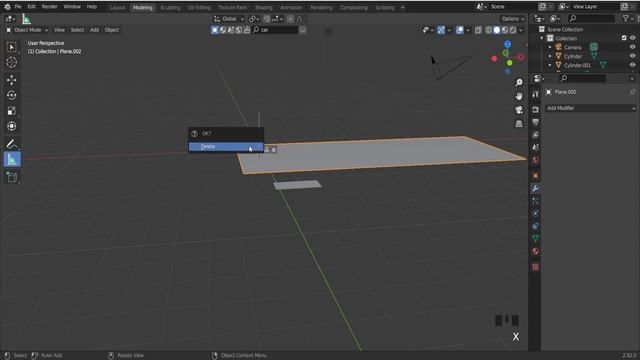Click the Blender logo menu icon
The height and width of the screenshot is (360, 640).
click(x=7, y=7)
